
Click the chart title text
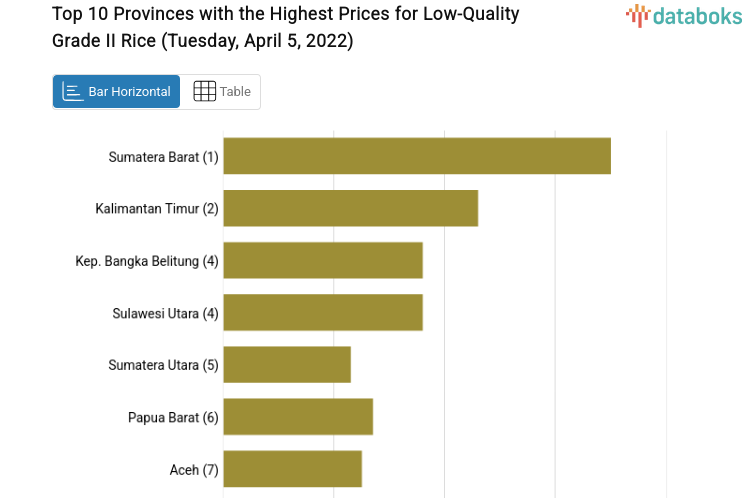286,28
